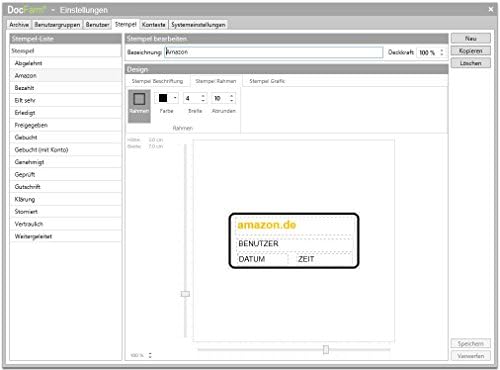Select the plain Gebucht stamp entry
Screen dimensions: 500x370
pos(66,137)
